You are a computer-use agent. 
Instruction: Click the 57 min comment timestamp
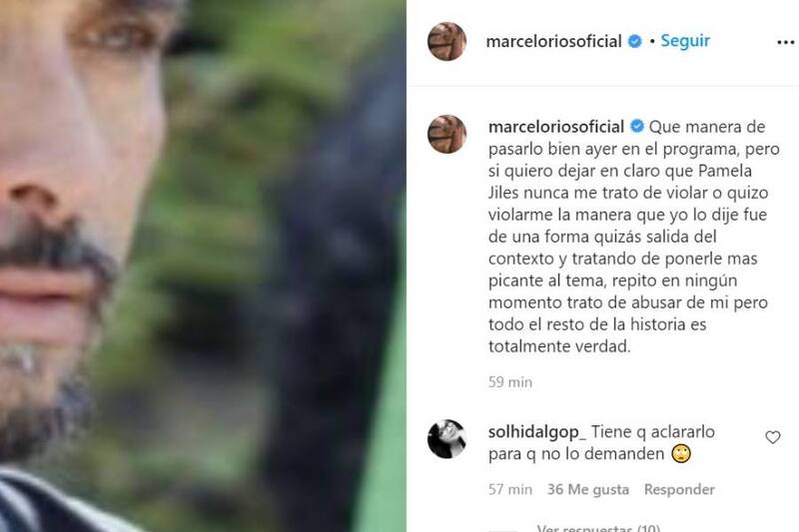click(x=510, y=489)
